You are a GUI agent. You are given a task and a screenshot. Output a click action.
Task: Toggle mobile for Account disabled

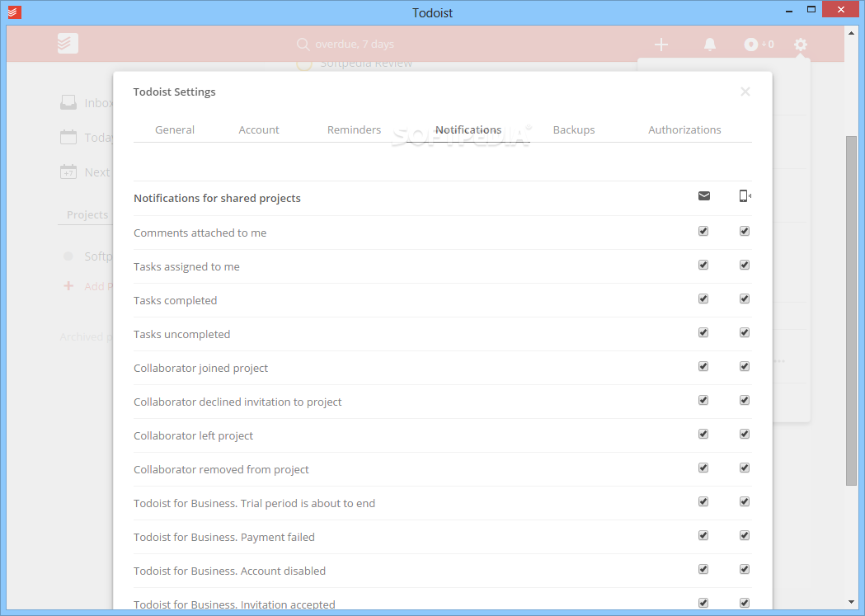coord(745,569)
